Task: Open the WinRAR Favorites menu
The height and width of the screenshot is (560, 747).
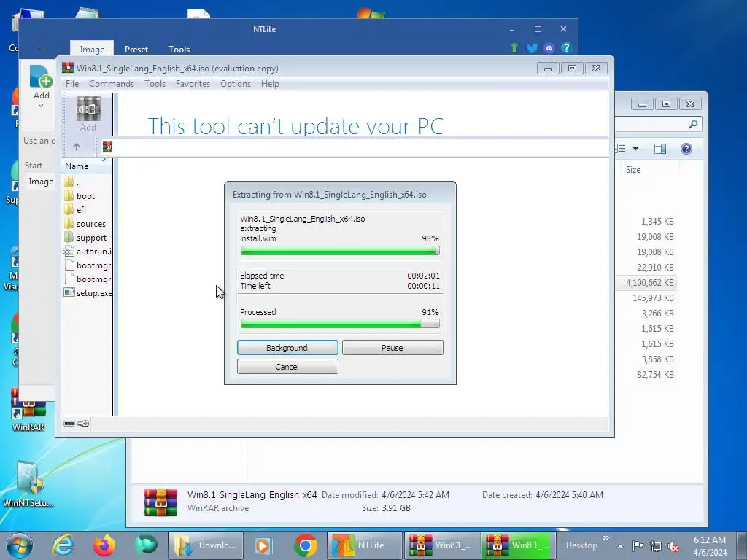Action: pos(193,84)
